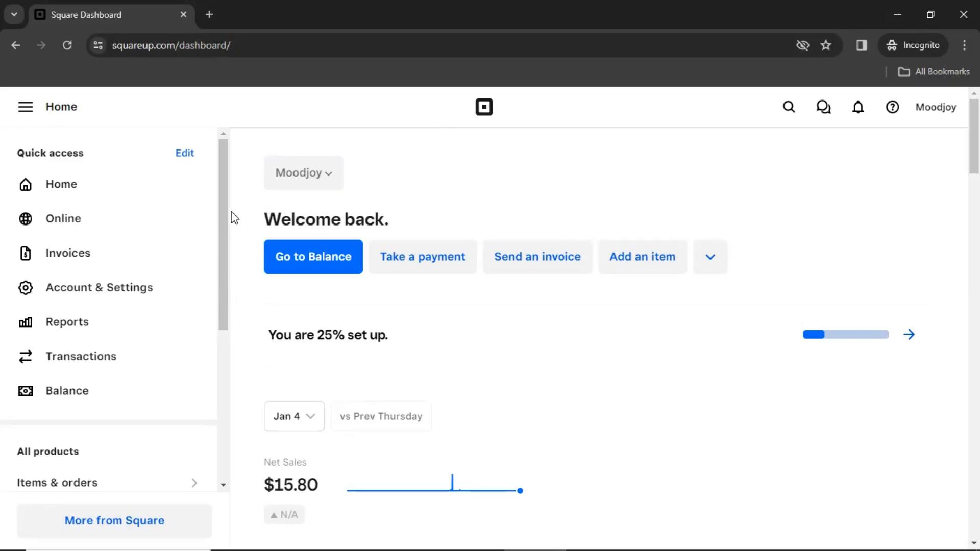Click the Home sidebar icon

[x=26, y=183]
